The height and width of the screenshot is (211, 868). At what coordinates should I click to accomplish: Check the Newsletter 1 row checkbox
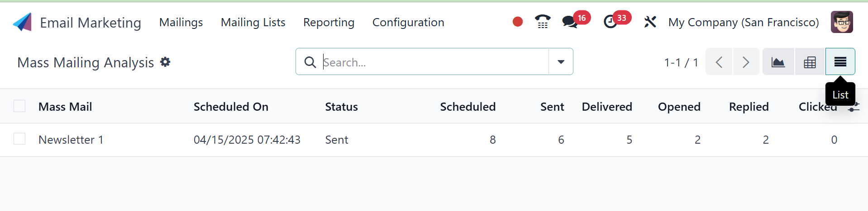[19, 139]
